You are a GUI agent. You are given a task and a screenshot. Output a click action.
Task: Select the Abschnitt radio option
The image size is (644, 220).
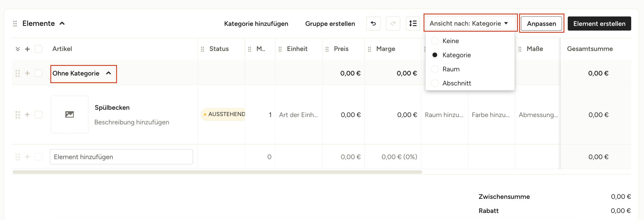pyautogui.click(x=435, y=83)
